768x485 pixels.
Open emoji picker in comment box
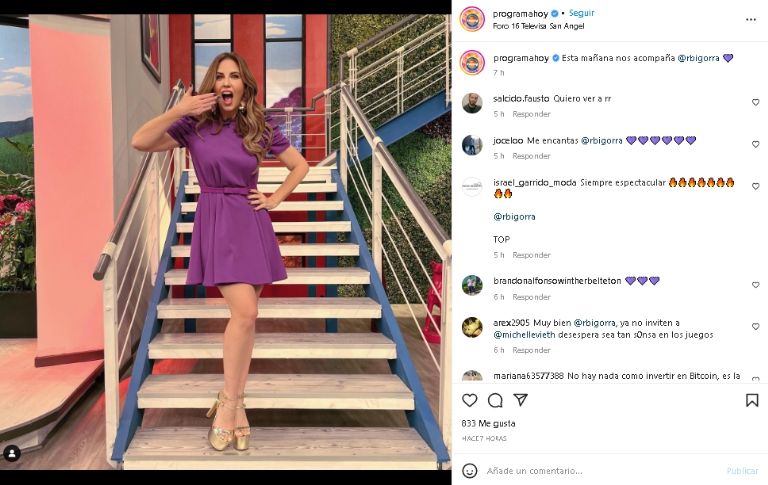[x=470, y=471]
